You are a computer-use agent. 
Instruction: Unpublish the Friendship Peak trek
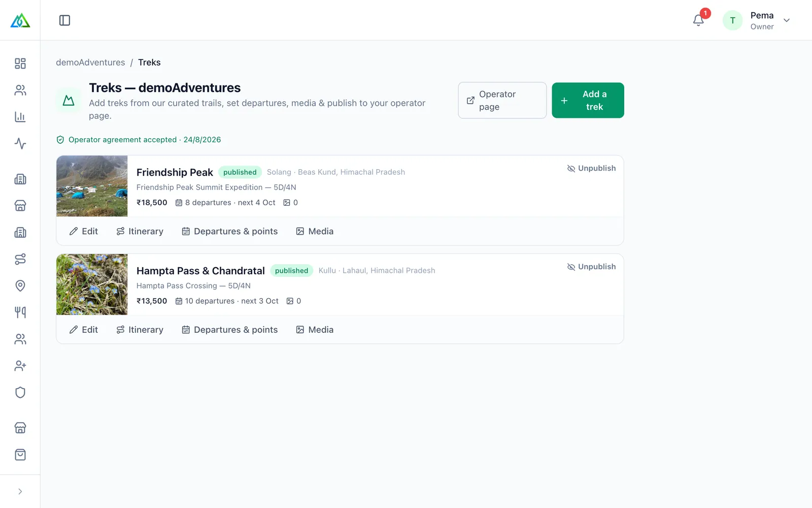(591, 168)
